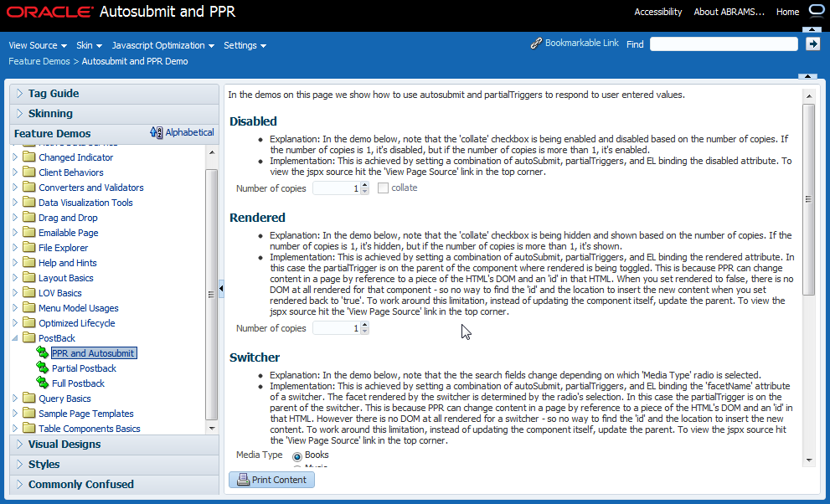Click the content scrollbar down arrow
Image resolution: width=830 pixels, height=504 pixels.
coord(808,460)
